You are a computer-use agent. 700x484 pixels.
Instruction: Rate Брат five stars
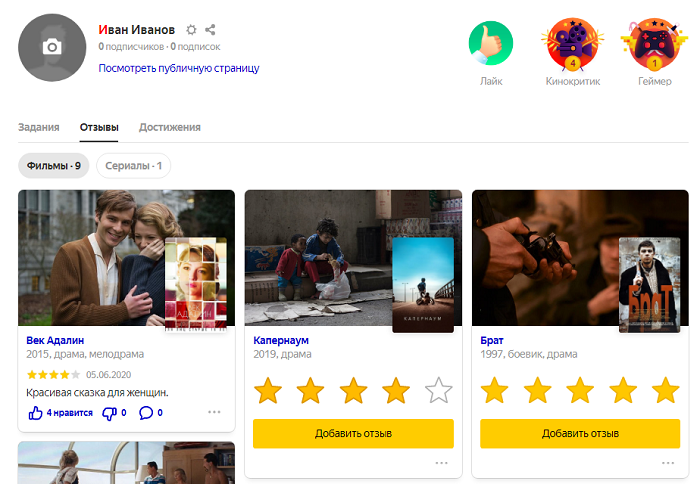666,390
